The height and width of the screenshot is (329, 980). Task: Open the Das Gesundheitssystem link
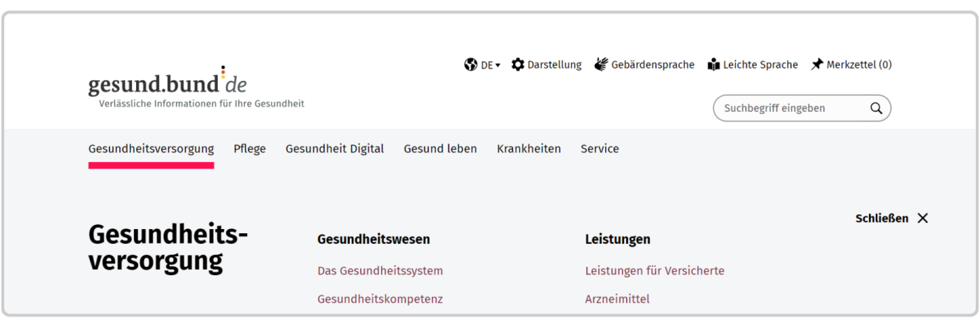380,271
